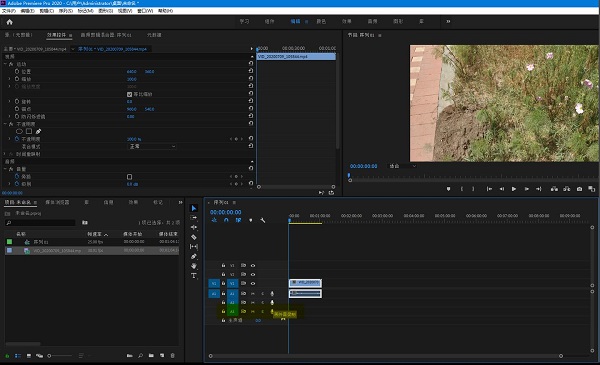600x365 pixels.
Task: Expand the Rotation property
Action: click(x=10, y=101)
